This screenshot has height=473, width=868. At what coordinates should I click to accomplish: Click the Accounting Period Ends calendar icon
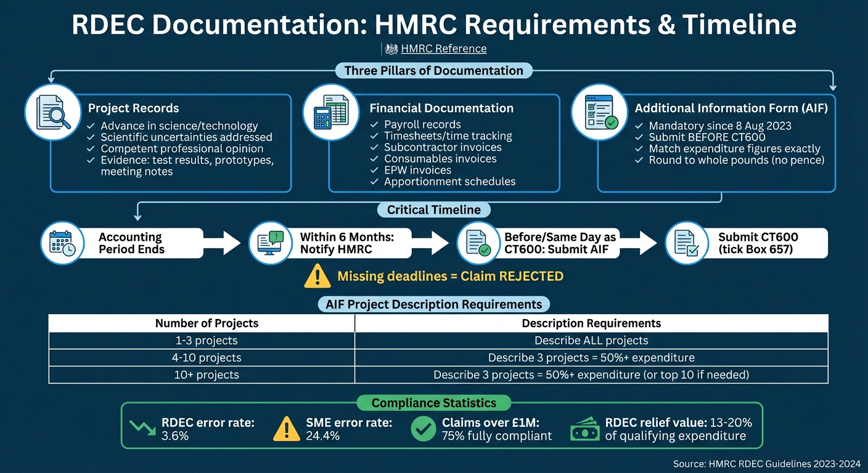(62, 243)
